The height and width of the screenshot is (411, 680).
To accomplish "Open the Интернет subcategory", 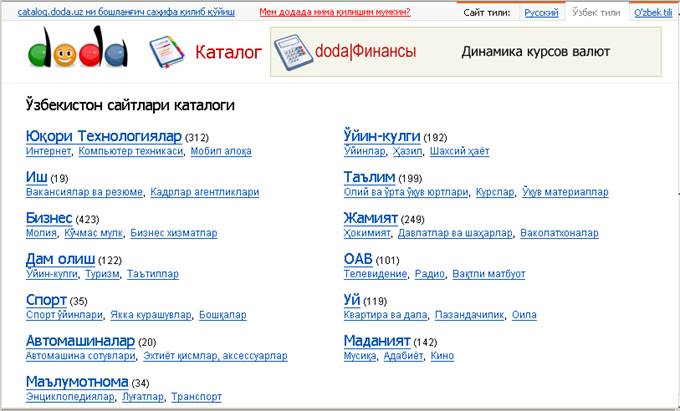I will pos(48,151).
